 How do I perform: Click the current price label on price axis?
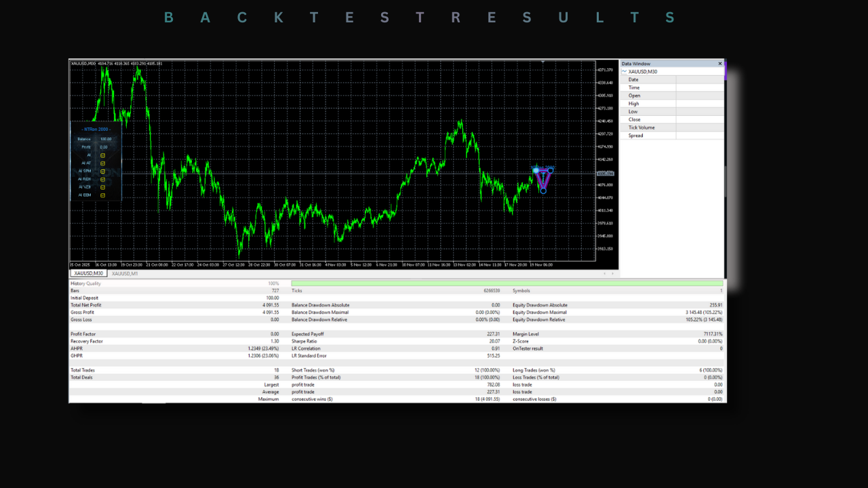click(x=605, y=174)
